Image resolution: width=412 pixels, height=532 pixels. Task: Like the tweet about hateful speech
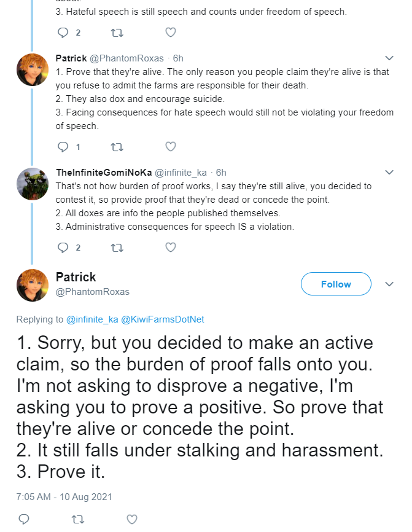click(171, 33)
